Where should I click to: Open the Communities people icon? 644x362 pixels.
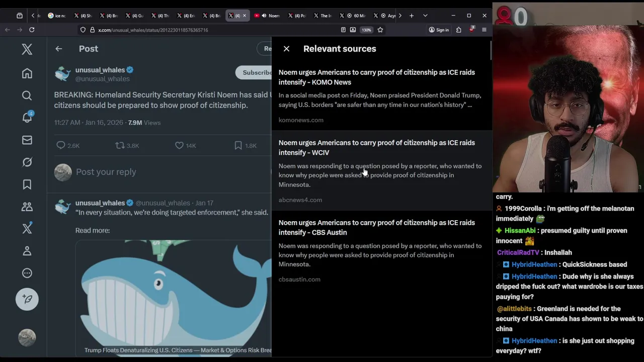pos(27,207)
